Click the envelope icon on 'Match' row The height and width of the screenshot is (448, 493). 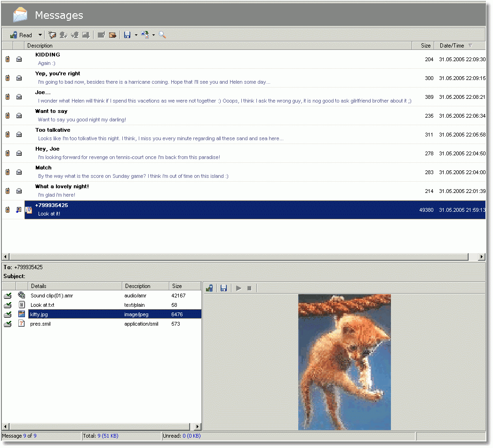(x=19, y=172)
